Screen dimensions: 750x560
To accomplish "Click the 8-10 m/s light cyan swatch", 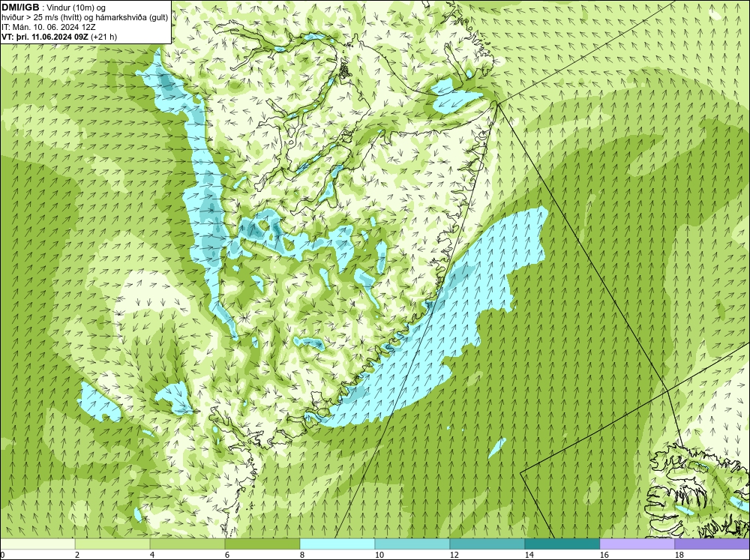I will tap(337, 544).
